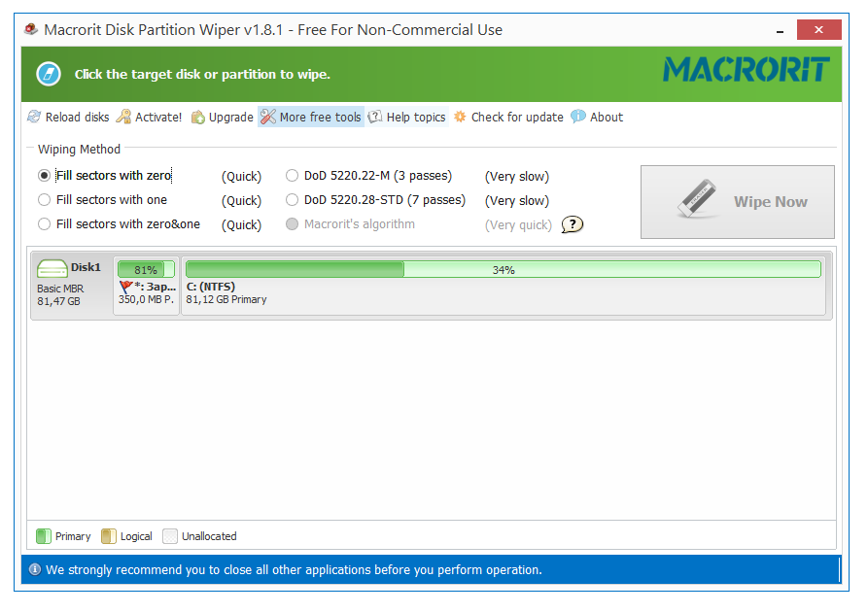
Task: Select Macrorit's algorithm radio button
Action: 292,224
